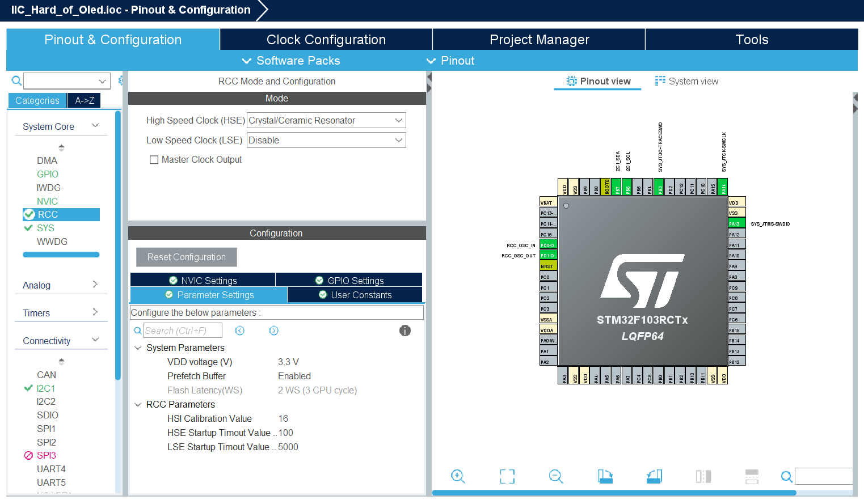Open High Speed Clock (HSE) dropdown
The width and height of the screenshot is (864, 504).
point(326,120)
